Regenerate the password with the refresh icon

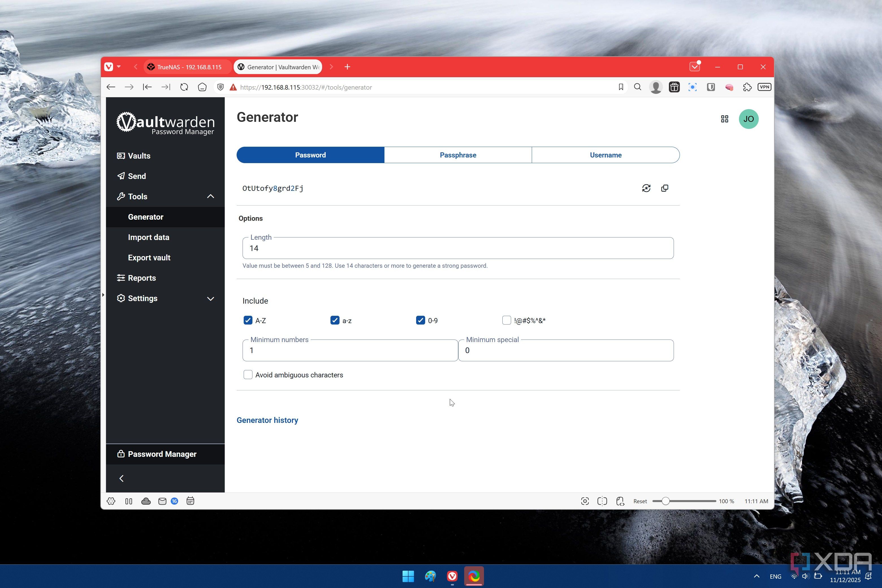click(x=646, y=188)
